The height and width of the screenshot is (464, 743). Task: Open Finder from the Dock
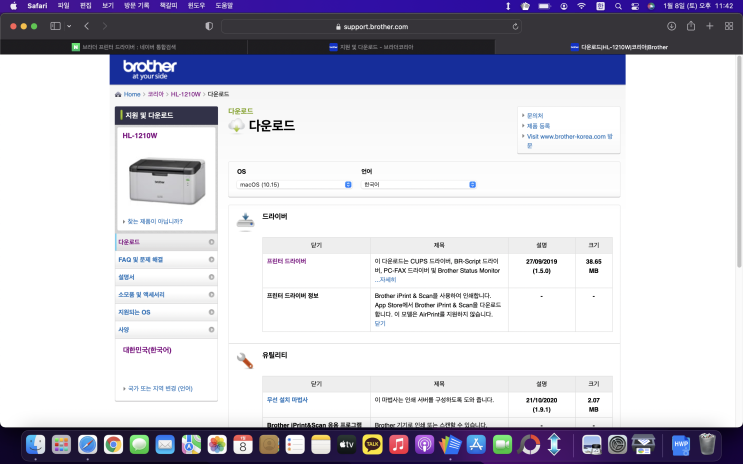click(x=36, y=445)
